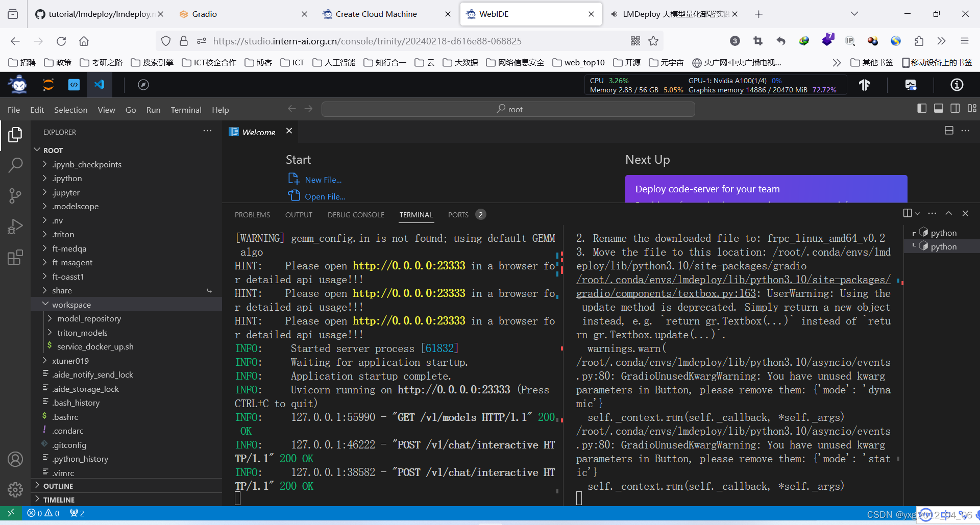Image resolution: width=980 pixels, height=525 pixels.
Task: Open the Explorer view in activity bar
Action: [x=15, y=135]
